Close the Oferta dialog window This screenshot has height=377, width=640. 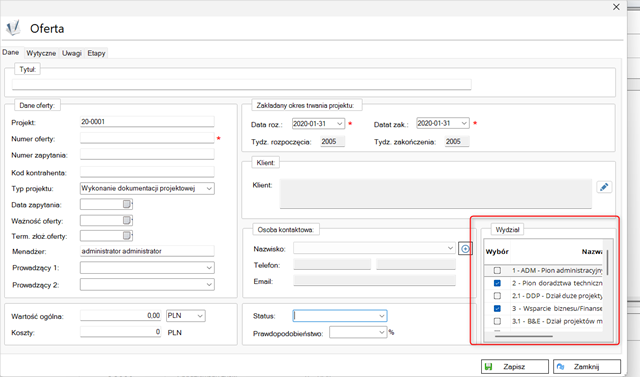pos(616,7)
